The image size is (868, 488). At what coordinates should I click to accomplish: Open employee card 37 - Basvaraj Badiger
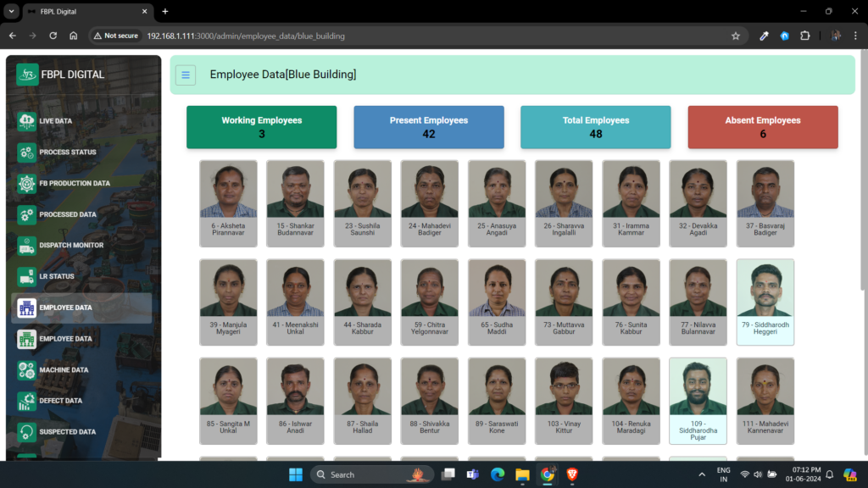coord(765,203)
